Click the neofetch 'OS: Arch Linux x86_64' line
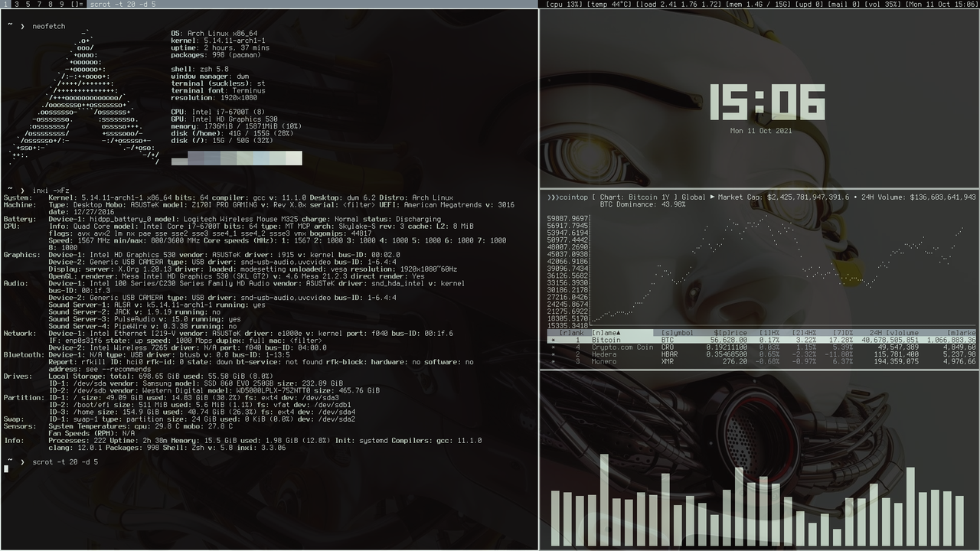 click(x=214, y=34)
